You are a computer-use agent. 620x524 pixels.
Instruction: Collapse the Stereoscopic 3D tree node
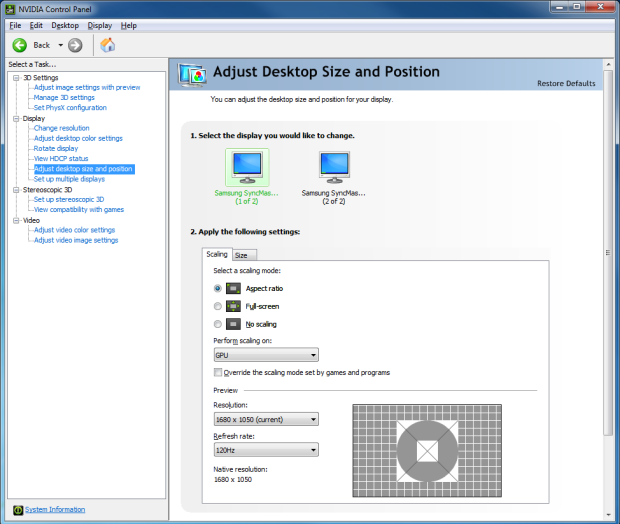pos(16,190)
